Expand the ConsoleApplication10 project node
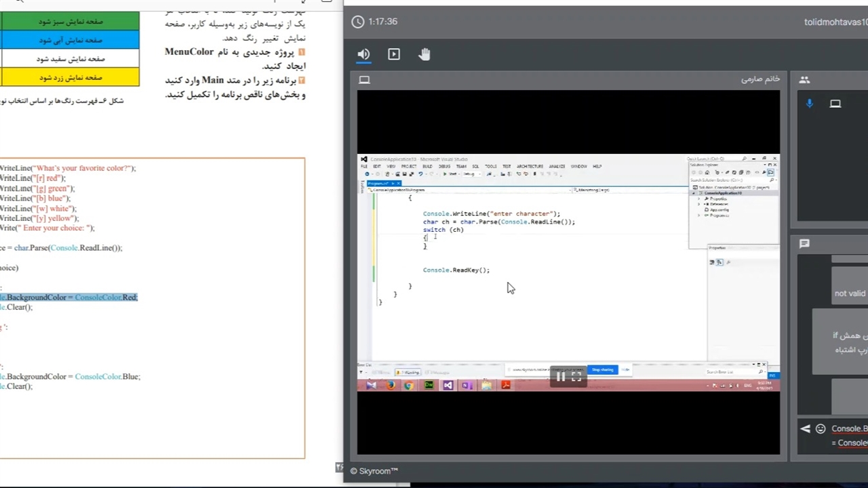 (693, 193)
